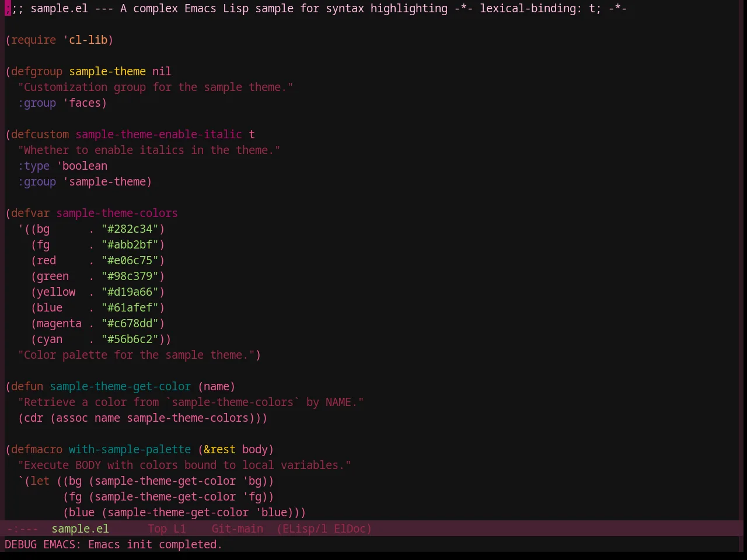Click the 'fg symbol in the let binding
747x560 pixels.
pos(252,496)
